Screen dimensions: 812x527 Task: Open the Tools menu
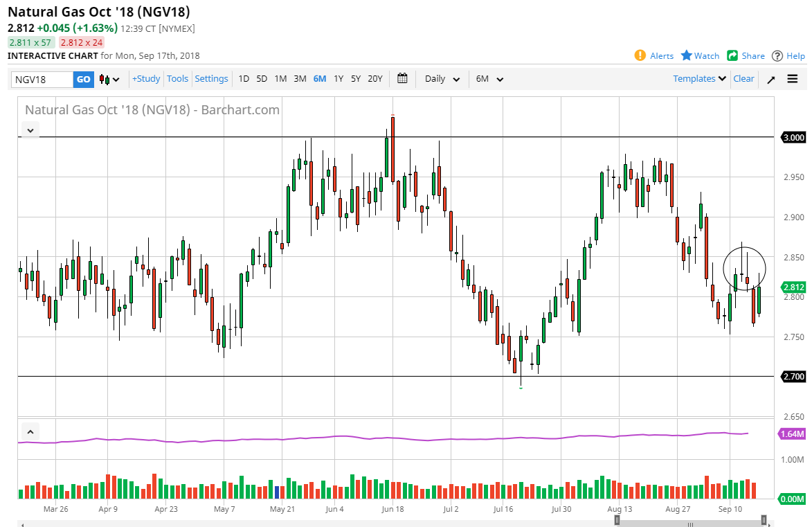(177, 79)
